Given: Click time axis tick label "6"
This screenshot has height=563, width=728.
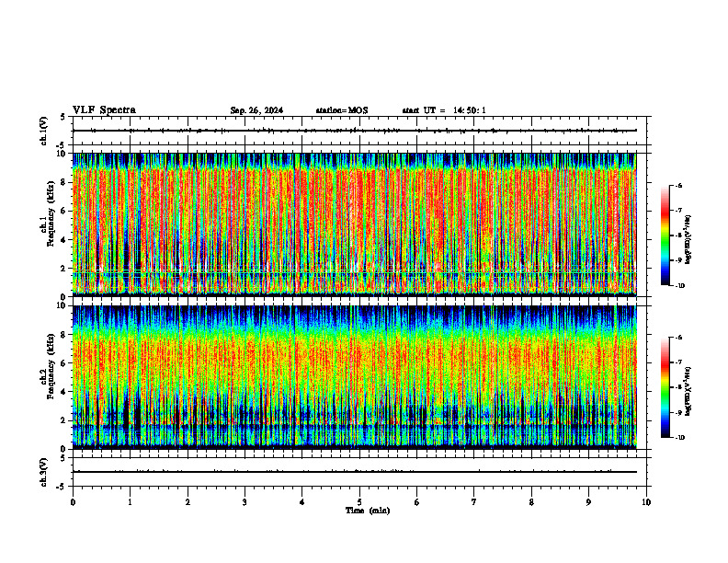Looking at the screenshot, I should [417, 502].
